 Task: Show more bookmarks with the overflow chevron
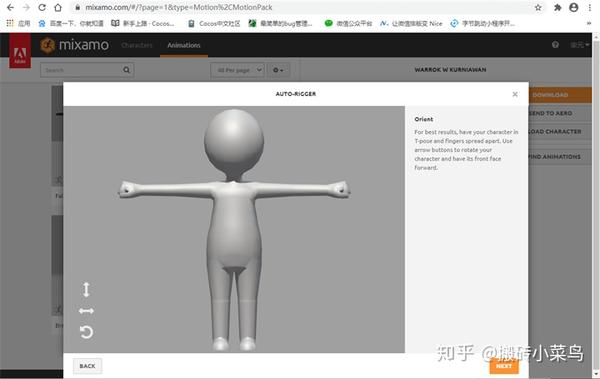click(x=589, y=23)
